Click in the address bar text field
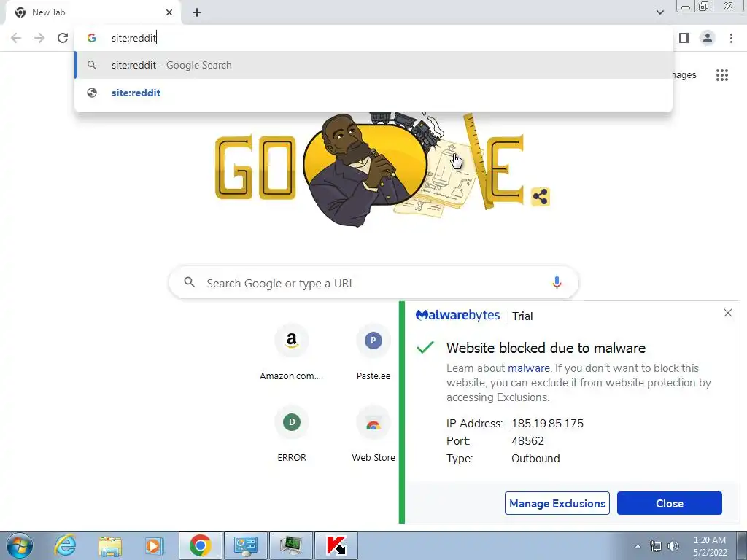 coord(373,38)
